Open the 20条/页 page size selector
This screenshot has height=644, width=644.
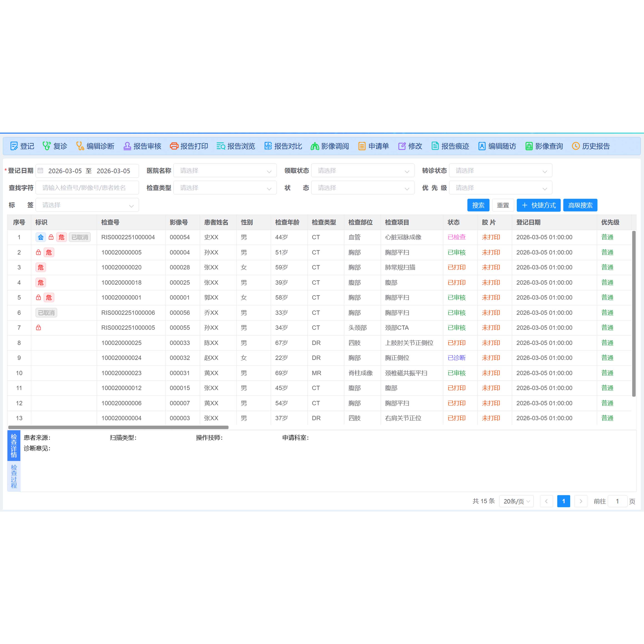click(516, 501)
